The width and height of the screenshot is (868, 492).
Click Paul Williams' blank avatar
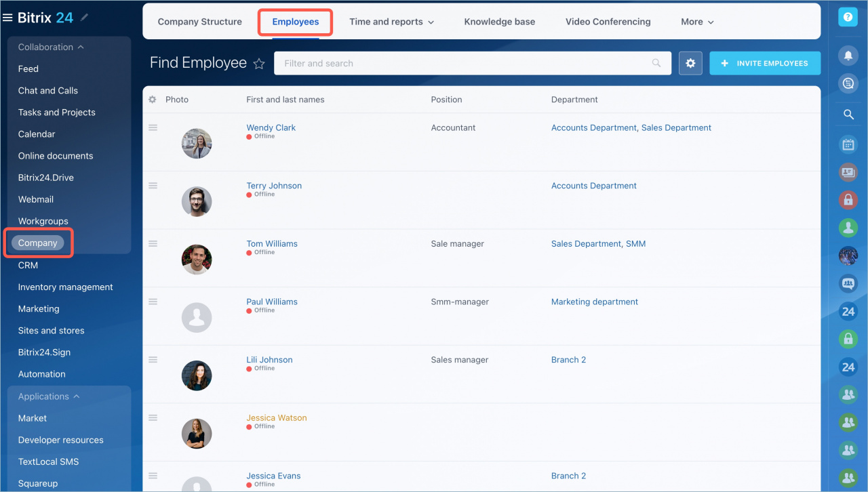click(197, 318)
